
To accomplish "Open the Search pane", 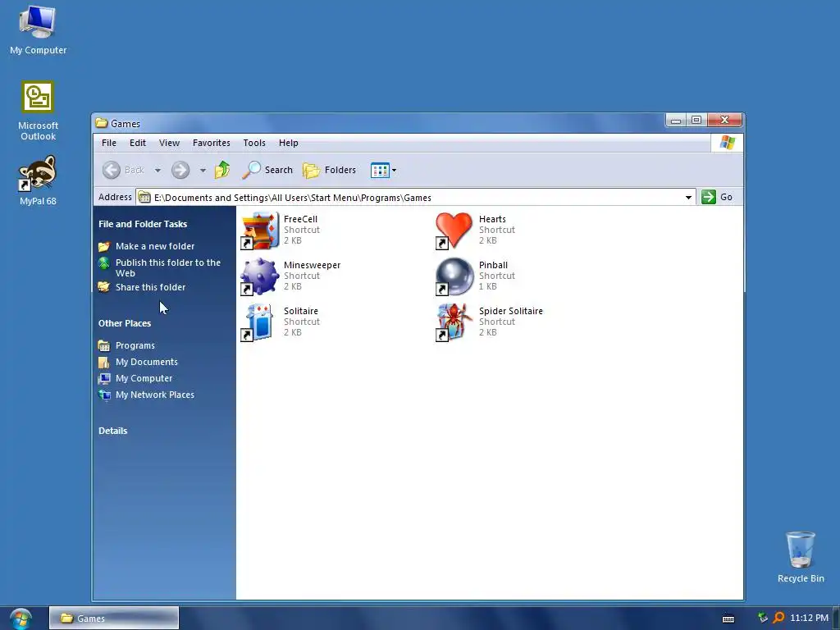I will (267, 171).
